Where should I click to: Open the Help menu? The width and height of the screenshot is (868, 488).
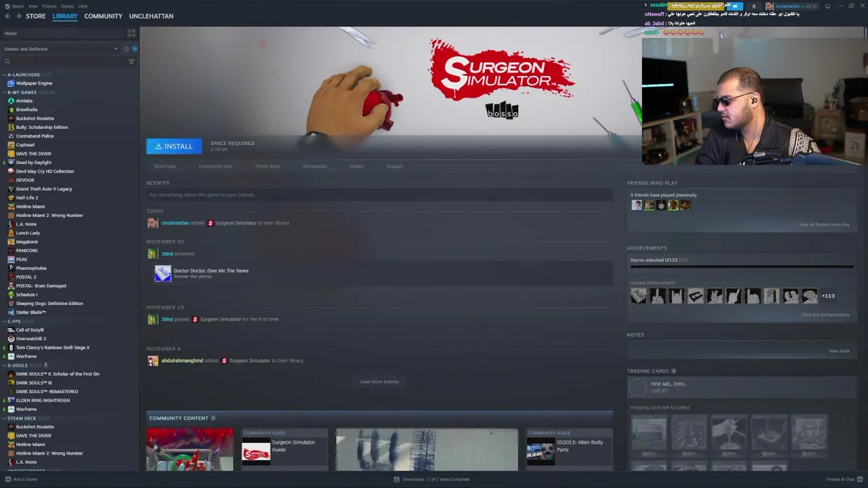[83, 6]
